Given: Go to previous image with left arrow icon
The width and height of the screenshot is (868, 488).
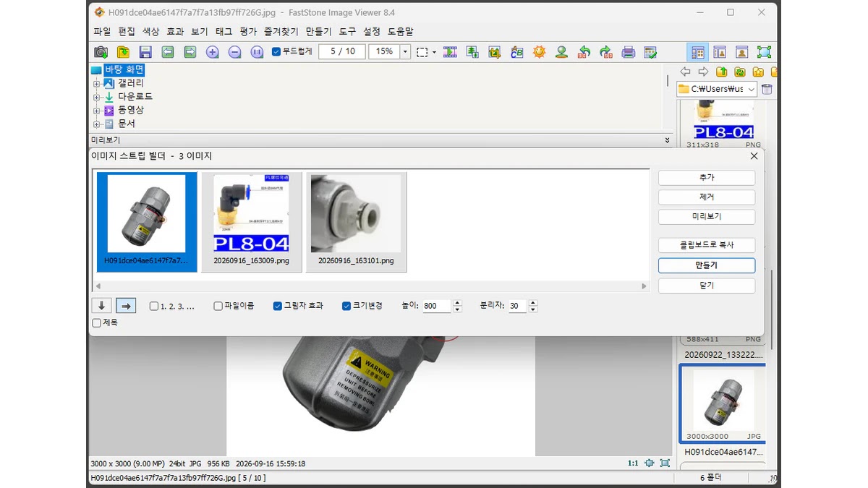Looking at the screenshot, I should point(168,52).
